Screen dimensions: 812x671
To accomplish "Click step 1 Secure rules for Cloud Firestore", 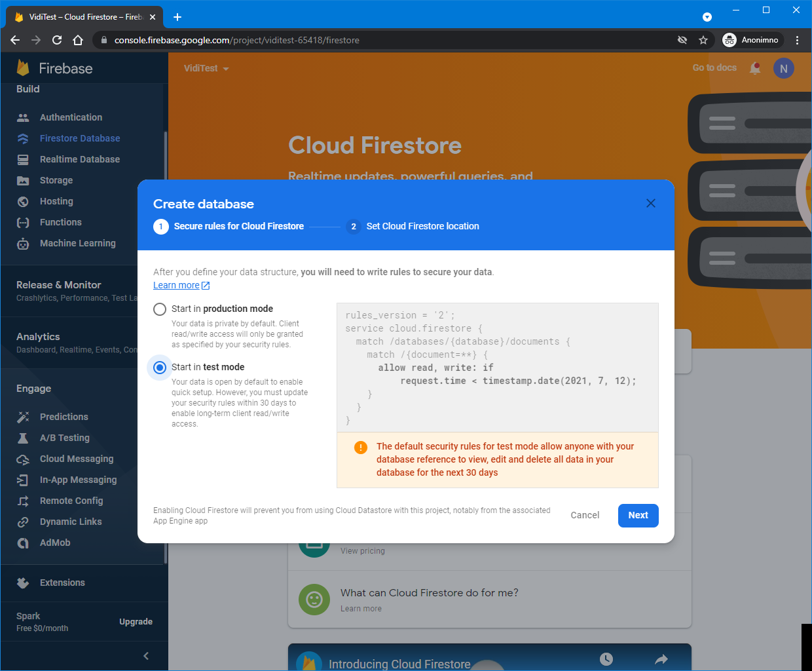I will (229, 226).
